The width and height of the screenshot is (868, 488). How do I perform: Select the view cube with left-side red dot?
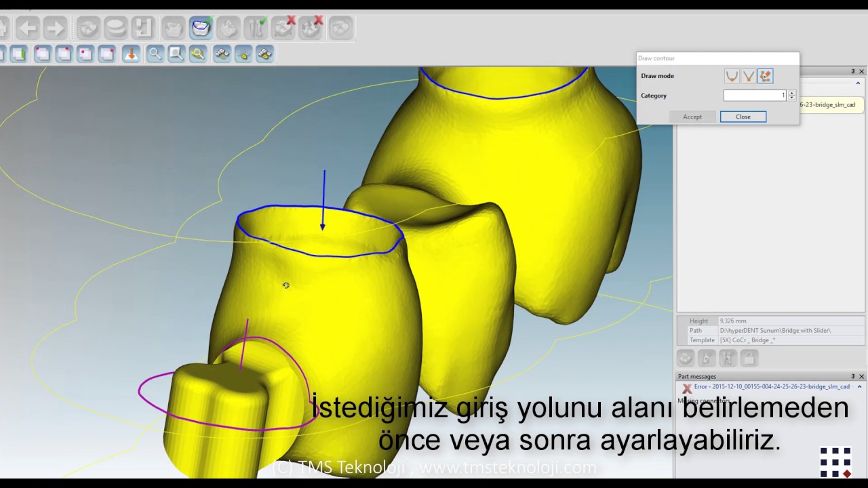pyautogui.click(x=85, y=54)
